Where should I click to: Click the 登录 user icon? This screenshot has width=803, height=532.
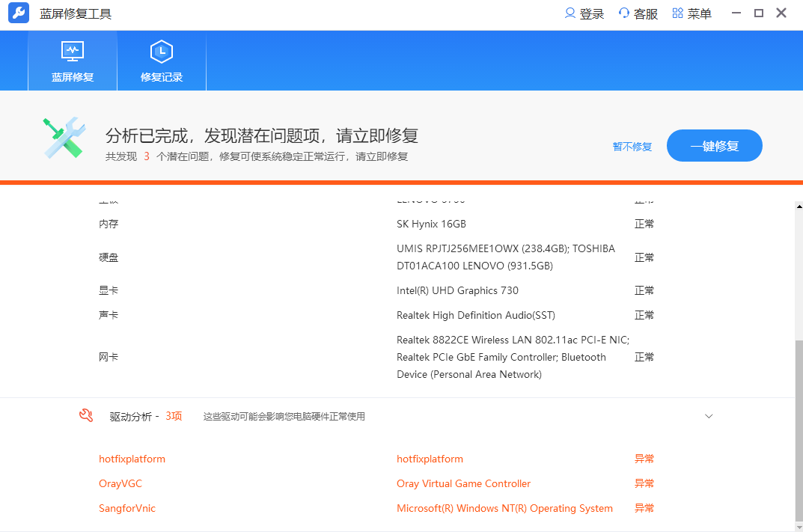click(570, 13)
